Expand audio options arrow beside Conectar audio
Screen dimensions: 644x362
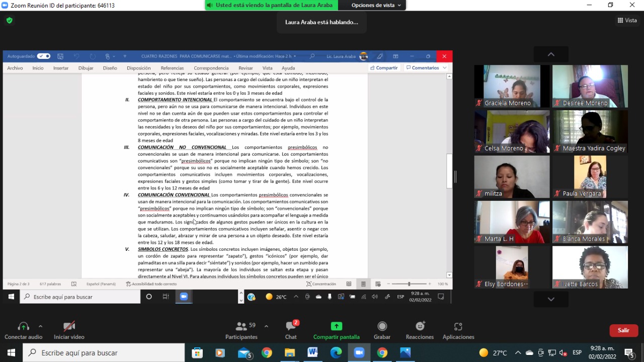[x=40, y=326]
